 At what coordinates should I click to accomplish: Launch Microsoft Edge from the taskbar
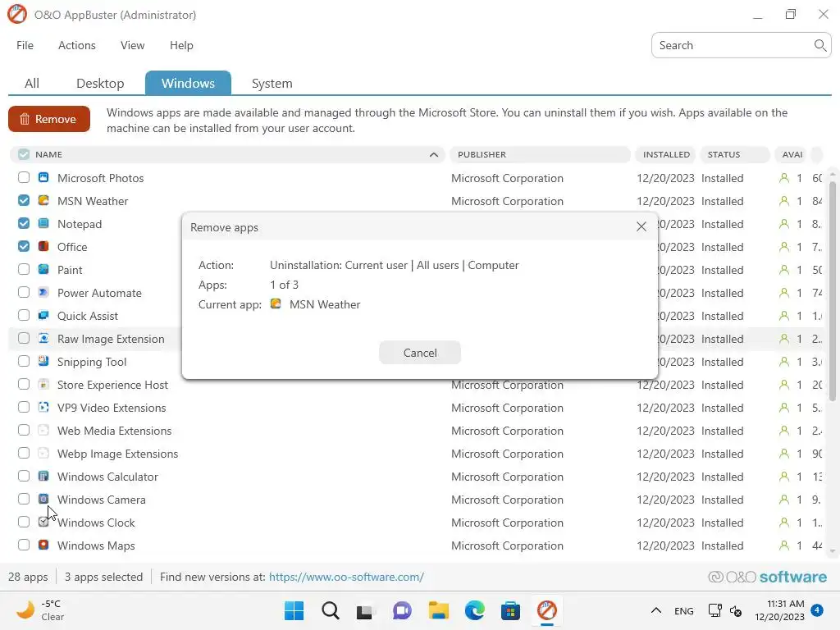[x=475, y=610]
